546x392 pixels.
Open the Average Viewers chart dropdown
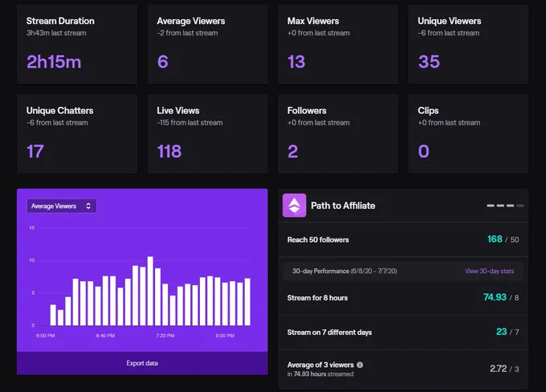point(62,206)
